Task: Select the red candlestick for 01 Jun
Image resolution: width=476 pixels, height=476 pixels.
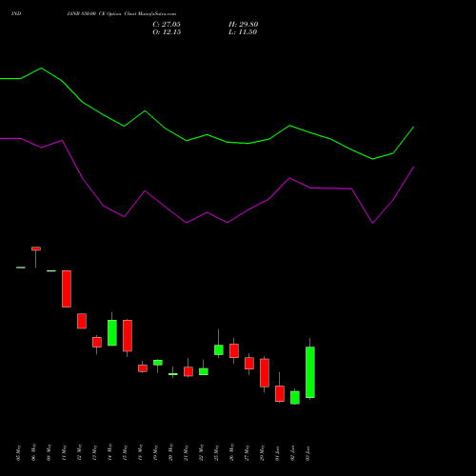Action: [280, 393]
